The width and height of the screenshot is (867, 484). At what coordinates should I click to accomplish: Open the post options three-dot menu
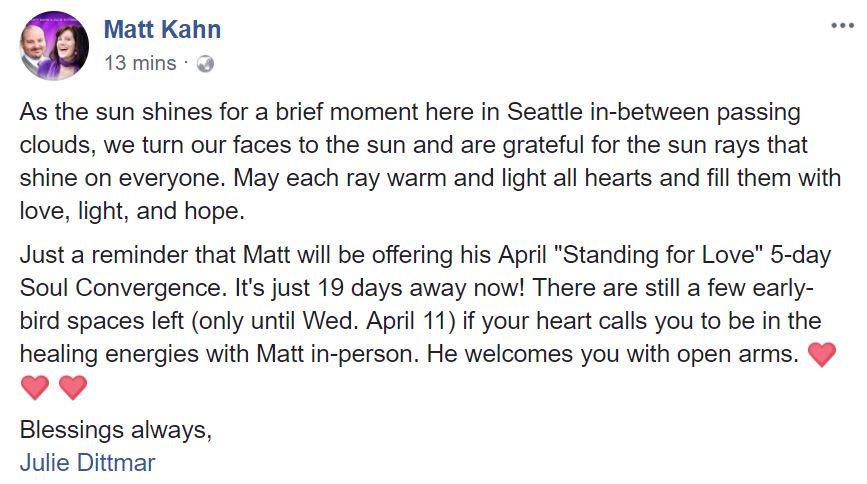(842, 26)
